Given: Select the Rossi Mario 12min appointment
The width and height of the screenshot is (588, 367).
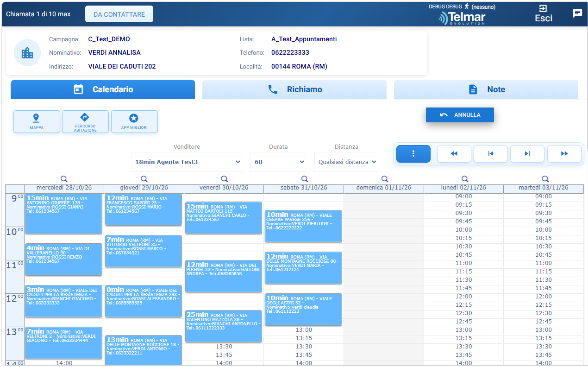Looking at the screenshot, I should point(144,209).
